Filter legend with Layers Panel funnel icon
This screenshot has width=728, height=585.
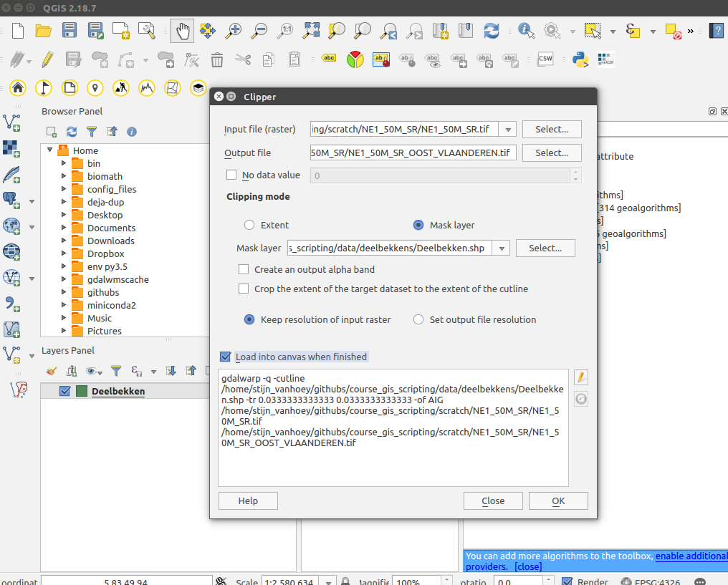coord(116,371)
